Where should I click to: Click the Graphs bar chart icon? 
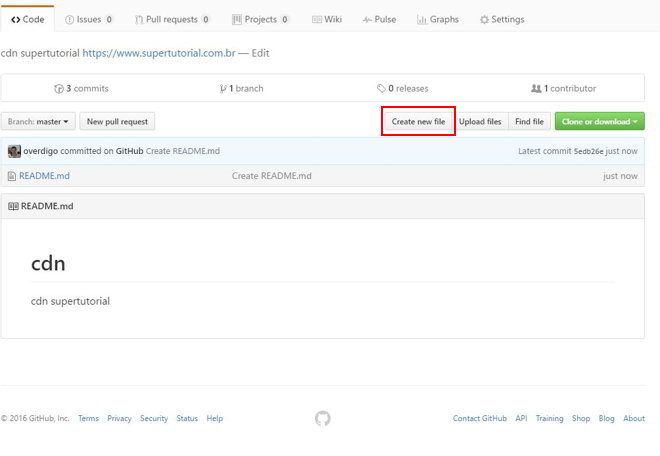422,19
